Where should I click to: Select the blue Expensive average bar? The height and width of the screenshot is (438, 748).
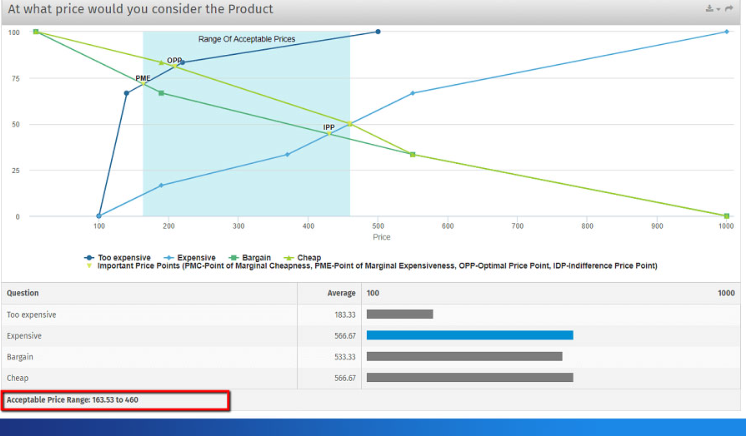pyautogui.click(x=469, y=335)
